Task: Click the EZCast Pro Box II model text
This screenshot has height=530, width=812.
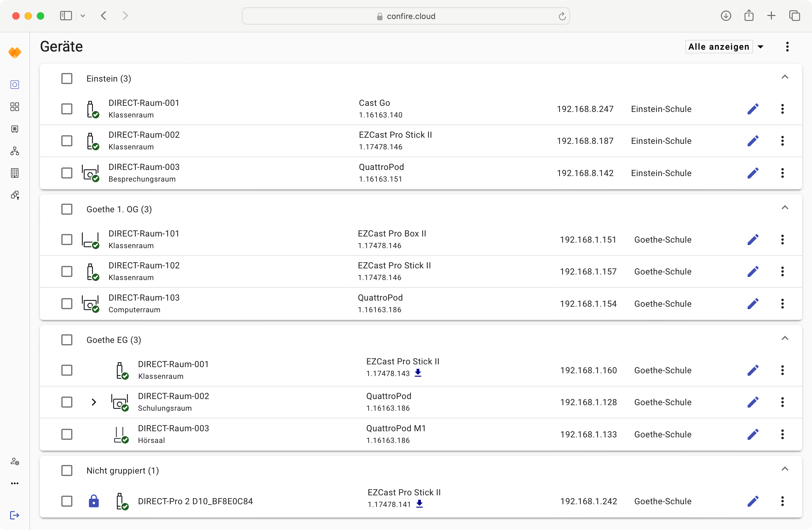Action: point(392,233)
